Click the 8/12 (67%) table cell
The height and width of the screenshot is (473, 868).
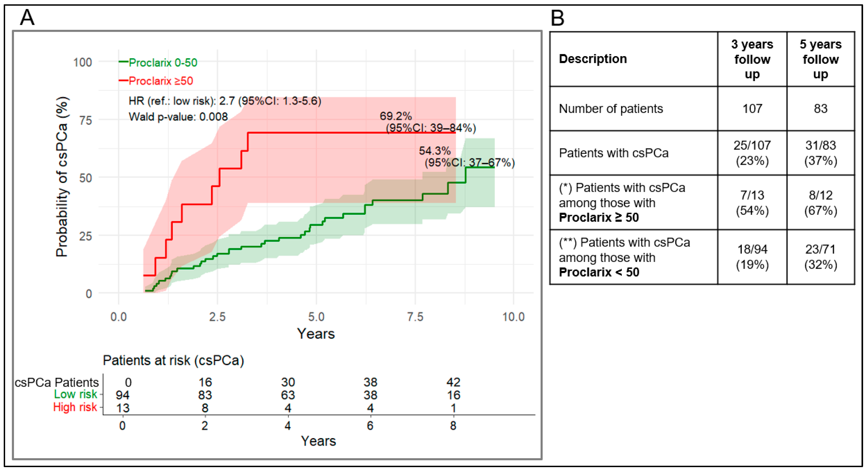point(820,203)
